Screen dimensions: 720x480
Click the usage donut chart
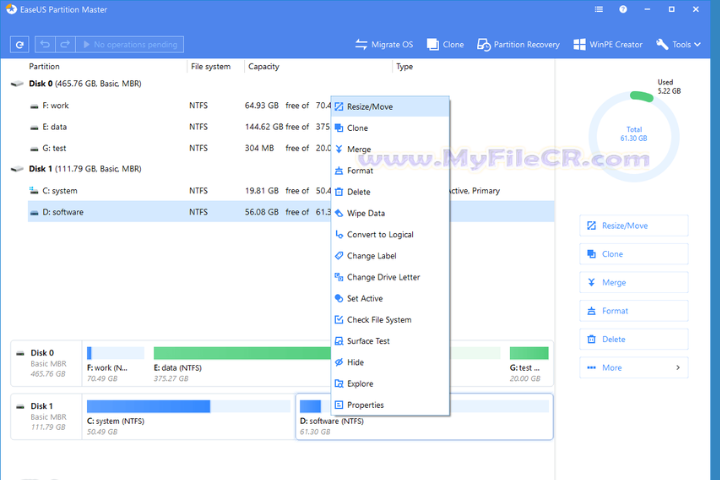[x=634, y=136]
